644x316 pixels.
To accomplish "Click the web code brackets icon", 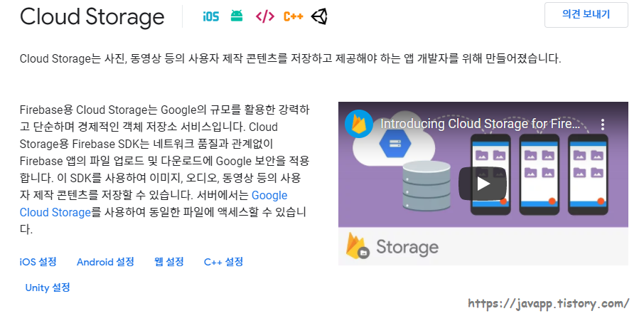I will tap(265, 16).
